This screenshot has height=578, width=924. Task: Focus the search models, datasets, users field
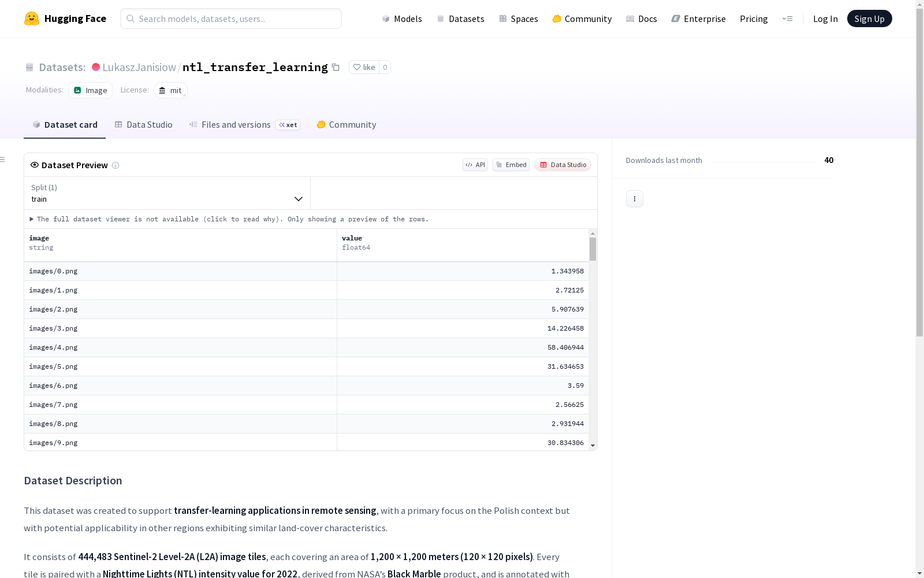point(231,18)
